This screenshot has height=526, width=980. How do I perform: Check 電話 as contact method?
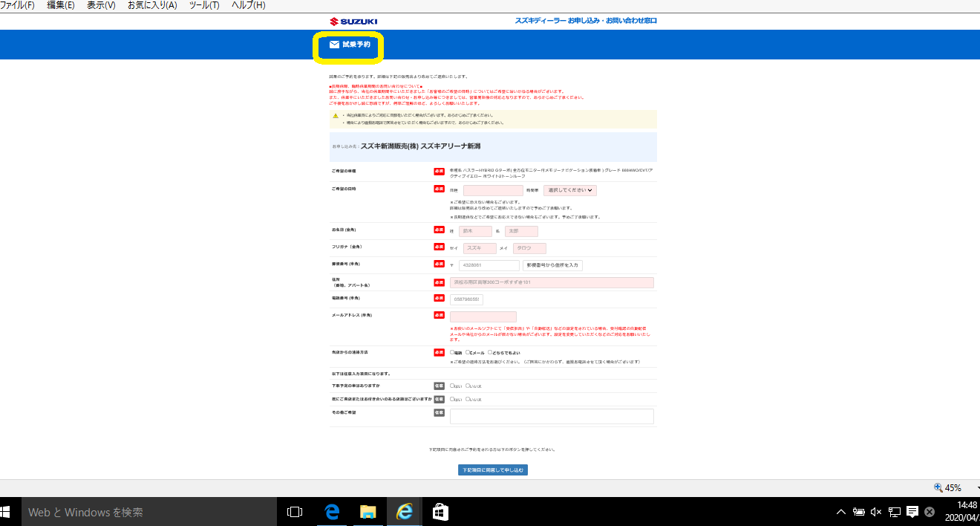click(452, 352)
